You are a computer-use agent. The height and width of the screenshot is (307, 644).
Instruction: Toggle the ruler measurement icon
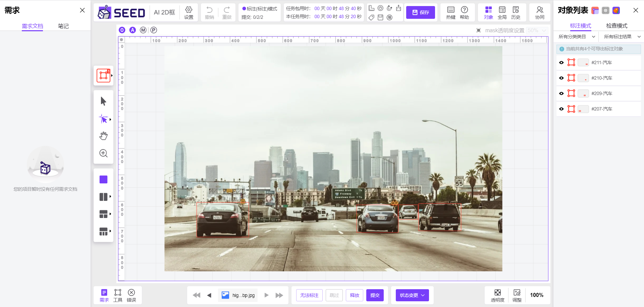[371, 8]
